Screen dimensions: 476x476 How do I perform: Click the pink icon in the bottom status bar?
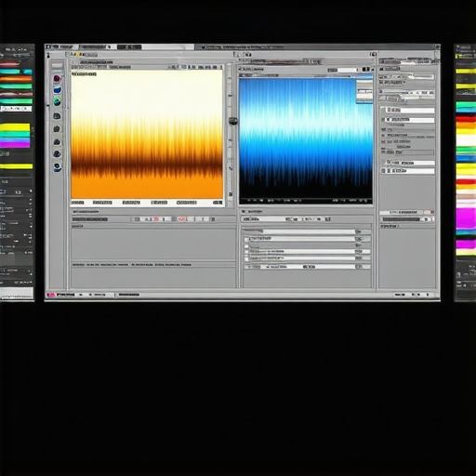(x=50, y=295)
